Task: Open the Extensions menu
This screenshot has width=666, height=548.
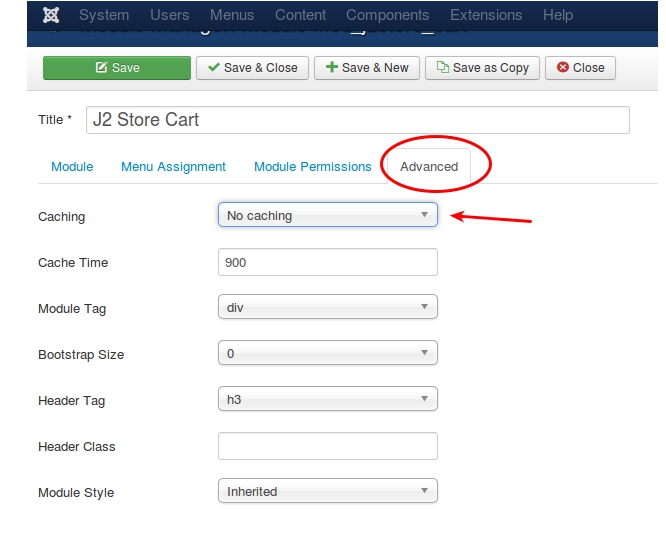Action: tap(486, 15)
